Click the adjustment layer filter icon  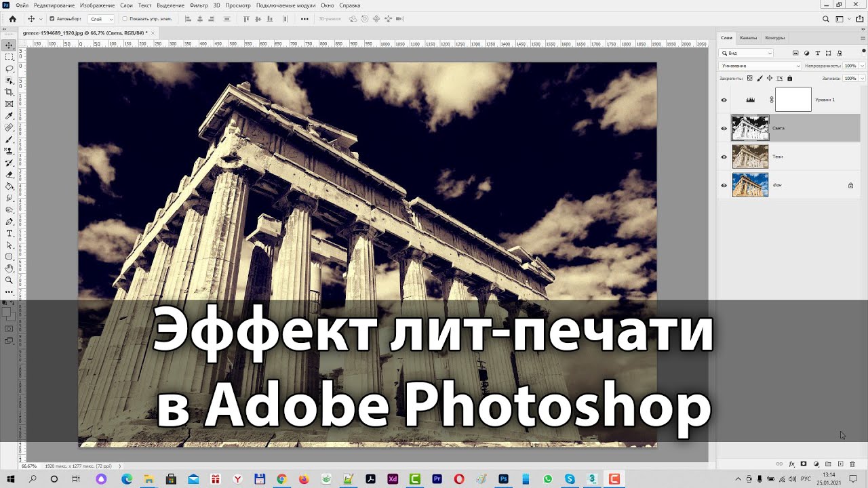[x=806, y=53]
